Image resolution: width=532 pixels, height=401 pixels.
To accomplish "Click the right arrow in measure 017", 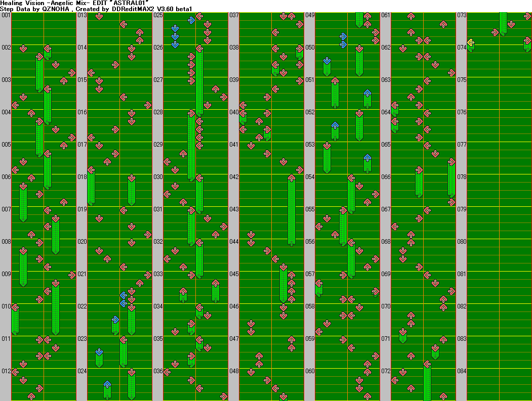I will (115, 154).
